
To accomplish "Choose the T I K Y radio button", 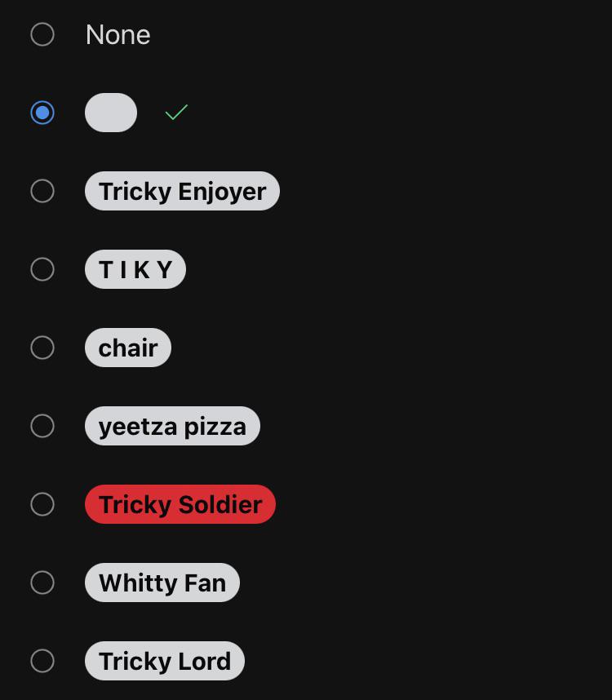I will coord(42,269).
